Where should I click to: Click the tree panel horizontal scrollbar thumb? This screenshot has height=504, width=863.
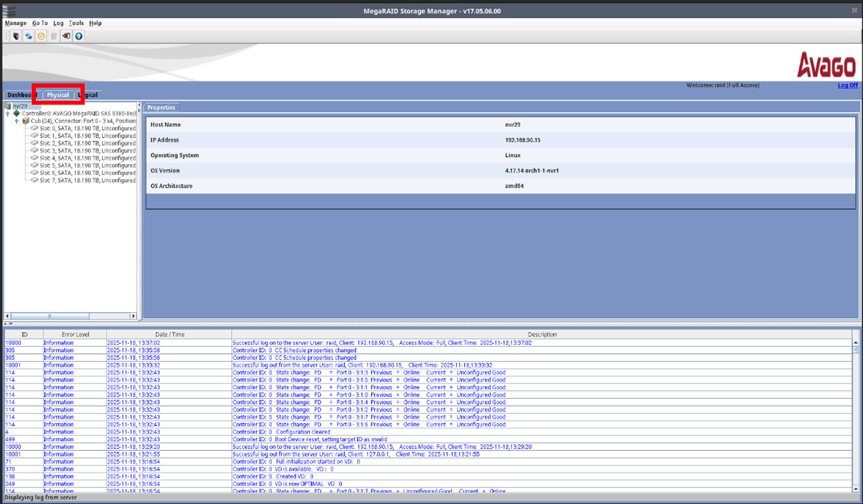[50, 316]
